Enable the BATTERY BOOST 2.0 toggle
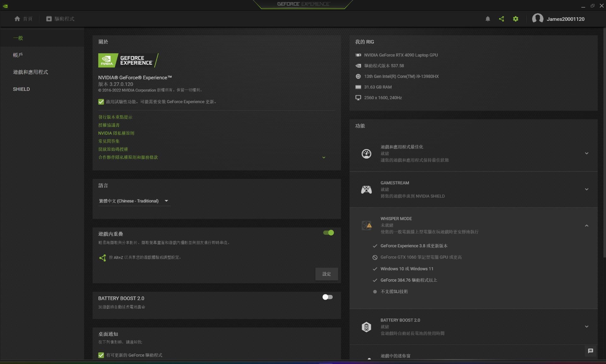 (x=327, y=297)
